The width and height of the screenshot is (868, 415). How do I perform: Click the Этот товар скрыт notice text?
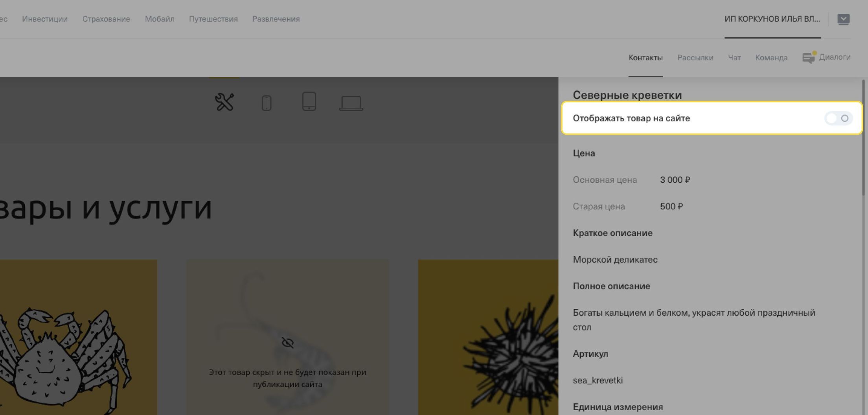[x=287, y=378]
